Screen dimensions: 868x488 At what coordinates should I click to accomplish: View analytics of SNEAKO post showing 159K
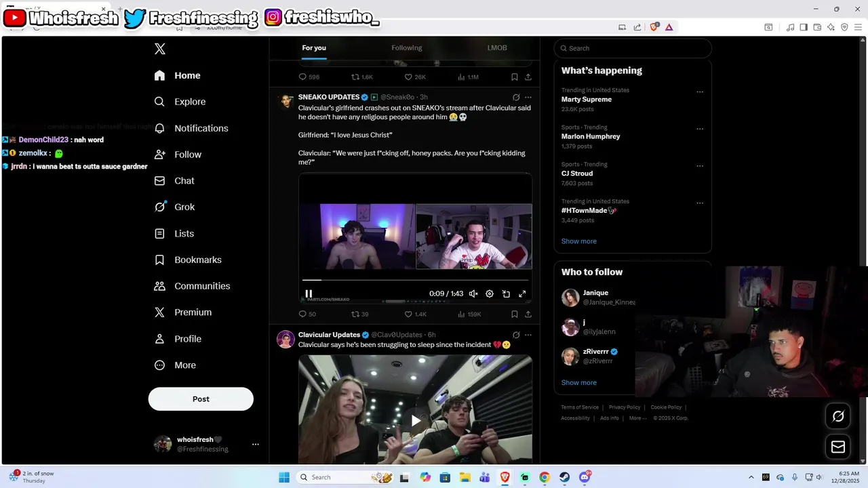(469, 314)
